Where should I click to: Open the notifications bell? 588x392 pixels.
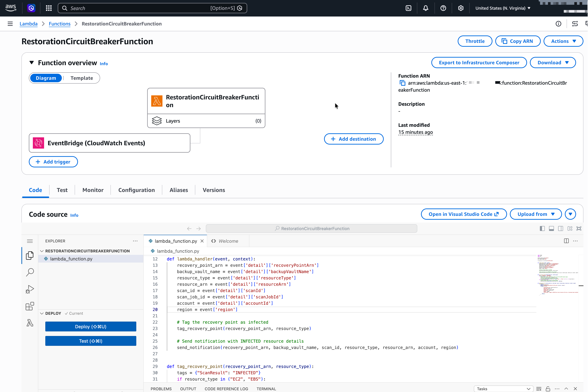point(426,8)
